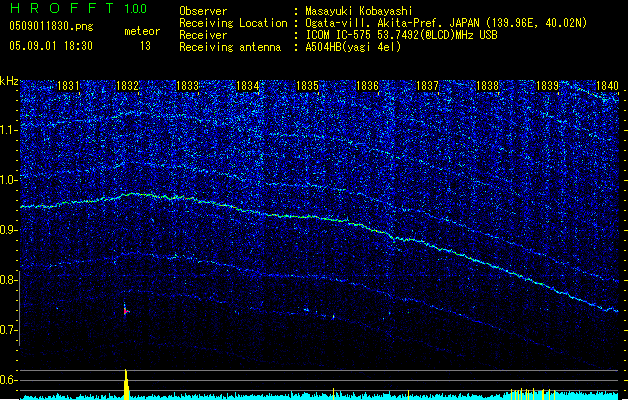
Task: Click the 1839 time marker
Action: coord(548,86)
